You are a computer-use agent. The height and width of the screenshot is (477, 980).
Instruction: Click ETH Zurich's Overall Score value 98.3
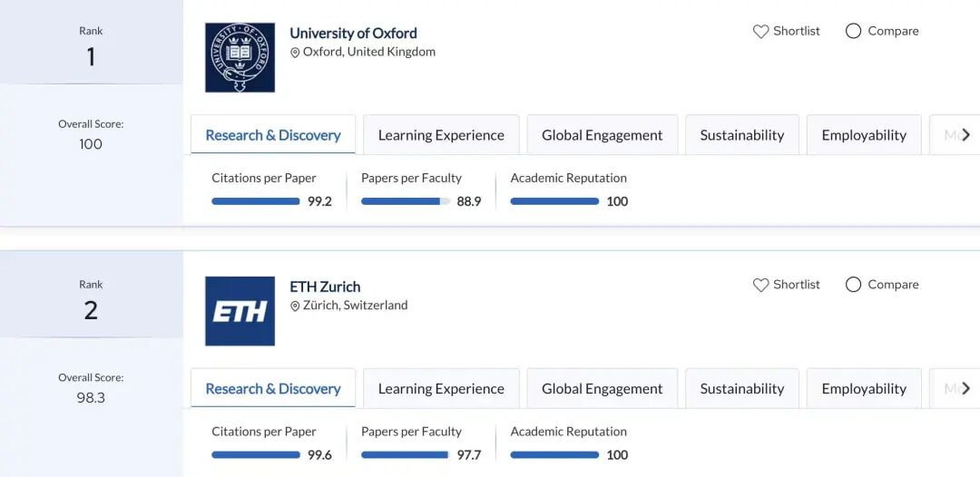click(91, 398)
